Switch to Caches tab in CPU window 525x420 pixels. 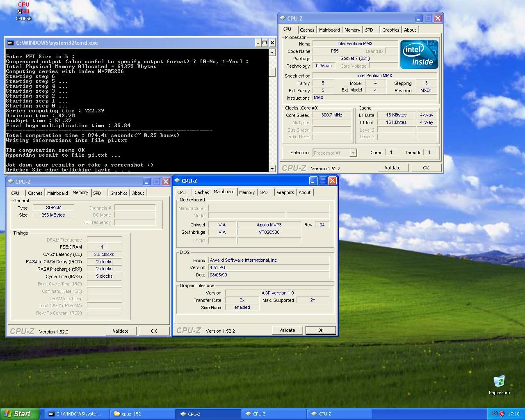coord(307,30)
